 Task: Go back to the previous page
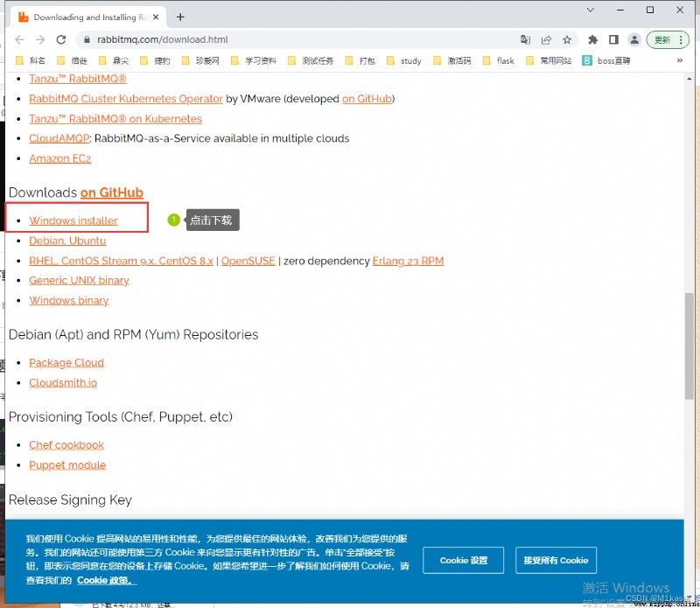pyautogui.click(x=19, y=39)
